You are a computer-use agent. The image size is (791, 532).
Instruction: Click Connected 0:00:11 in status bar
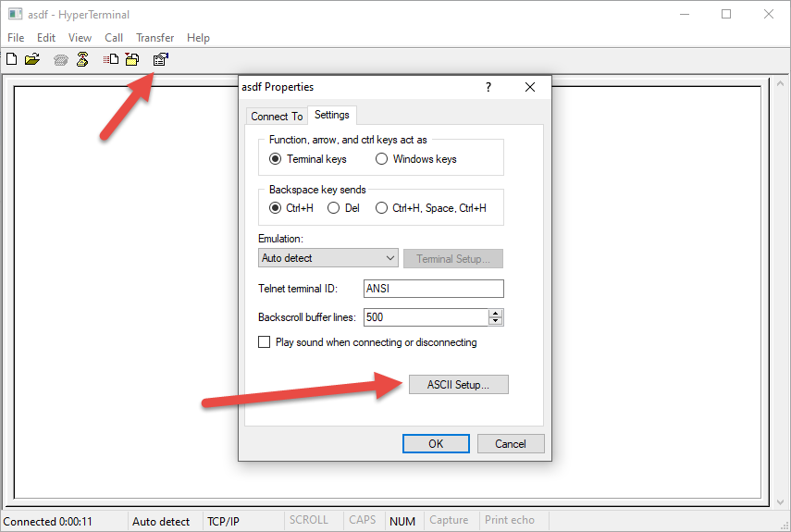[48, 522]
